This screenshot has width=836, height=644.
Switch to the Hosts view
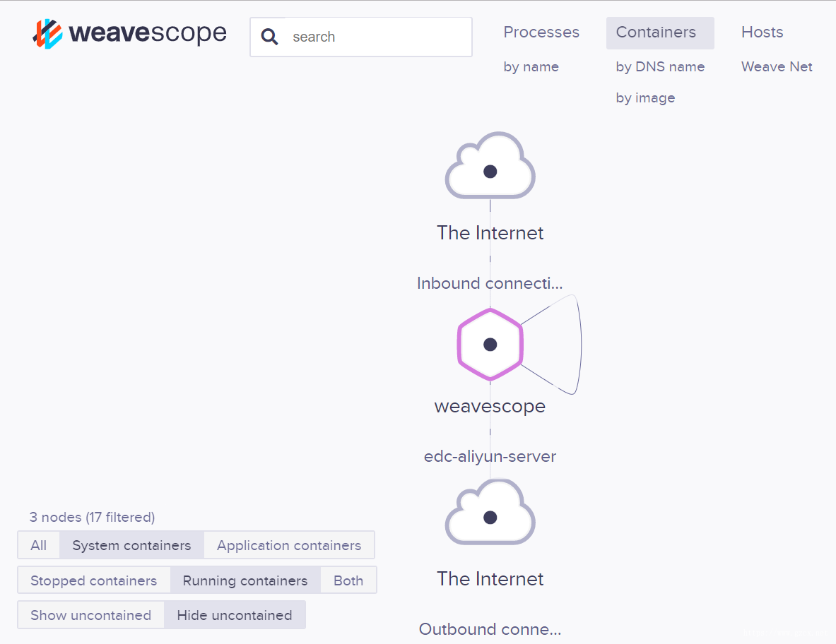pyautogui.click(x=762, y=32)
